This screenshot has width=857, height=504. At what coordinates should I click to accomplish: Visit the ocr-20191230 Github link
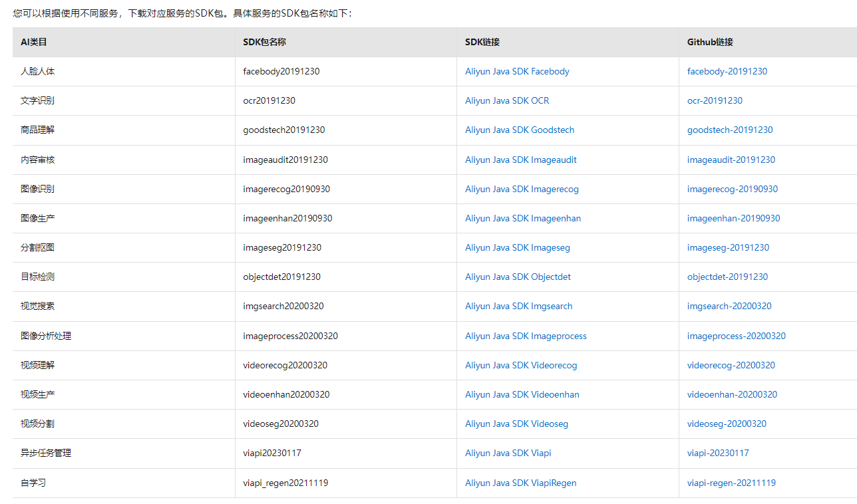[x=715, y=100]
